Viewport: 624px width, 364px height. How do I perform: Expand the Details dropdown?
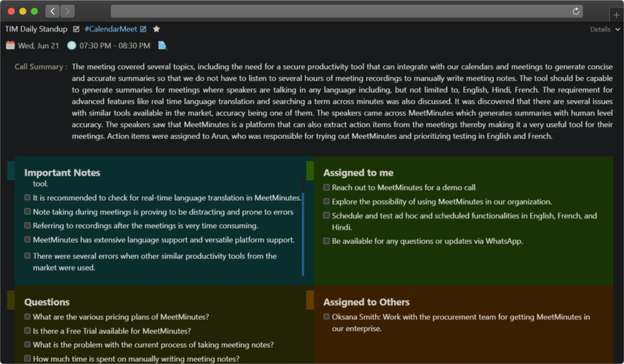604,29
